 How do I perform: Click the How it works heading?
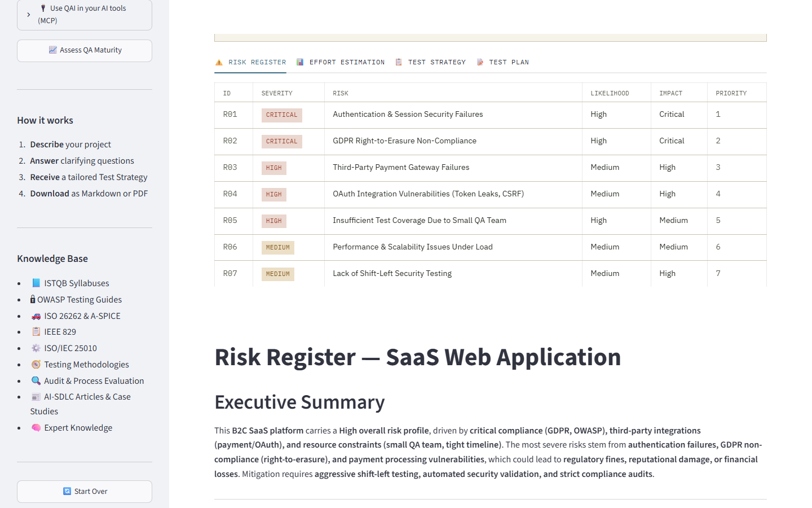click(45, 120)
